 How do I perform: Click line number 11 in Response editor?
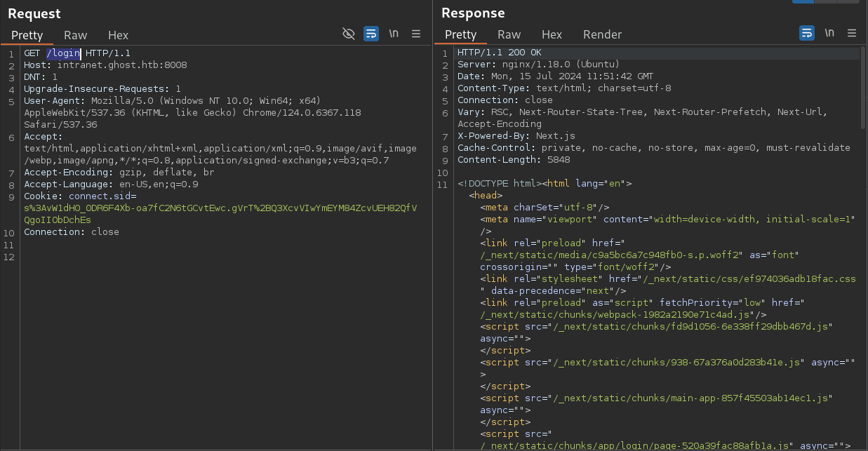pos(442,184)
